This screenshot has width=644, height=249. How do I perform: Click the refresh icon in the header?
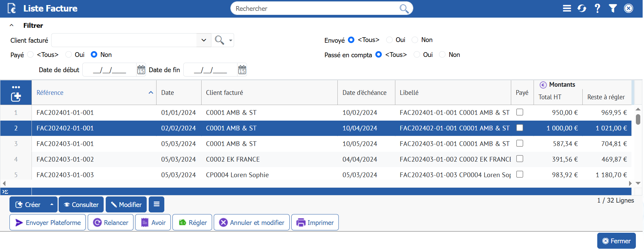[x=582, y=8]
